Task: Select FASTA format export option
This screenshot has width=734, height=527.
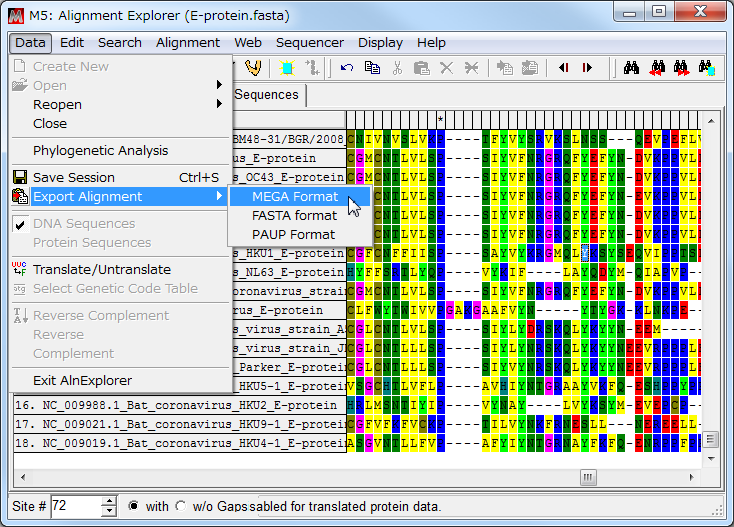Action: 294,216
